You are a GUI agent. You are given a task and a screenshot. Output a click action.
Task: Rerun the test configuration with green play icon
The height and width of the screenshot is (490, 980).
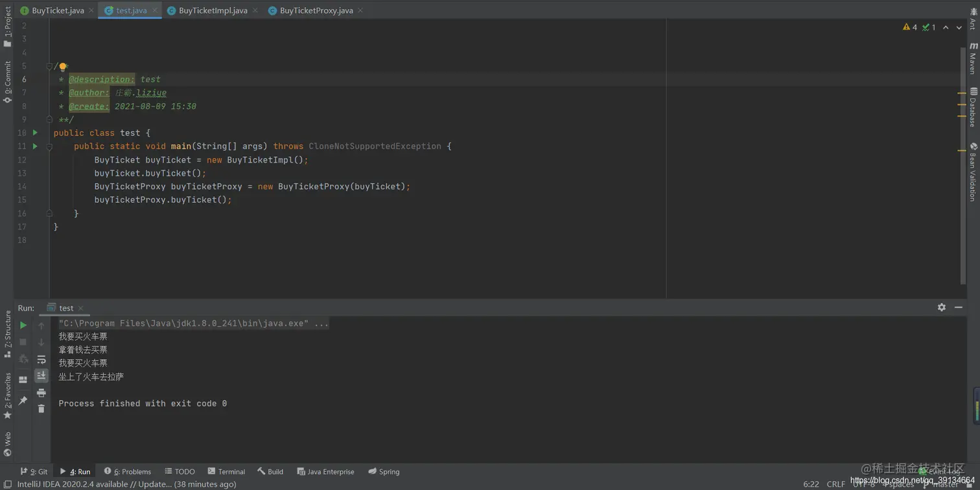[x=23, y=325]
